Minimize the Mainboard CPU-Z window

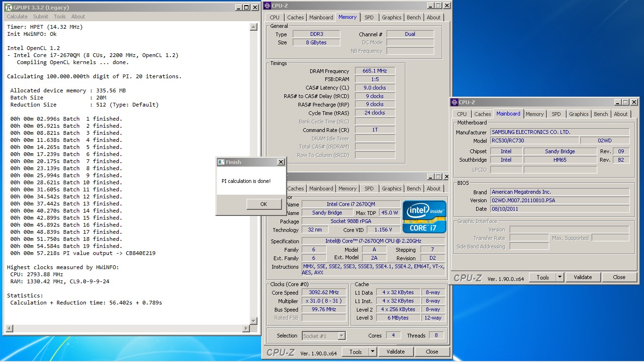(x=618, y=102)
